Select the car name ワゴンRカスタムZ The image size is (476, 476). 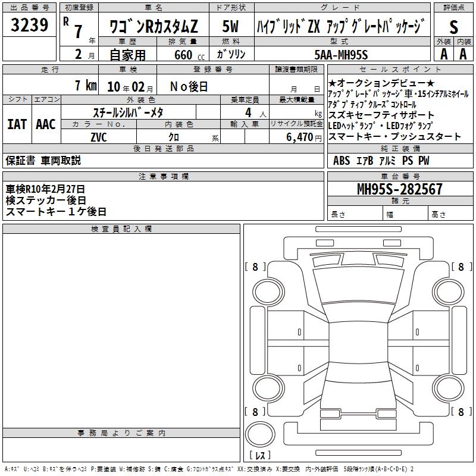154,26
